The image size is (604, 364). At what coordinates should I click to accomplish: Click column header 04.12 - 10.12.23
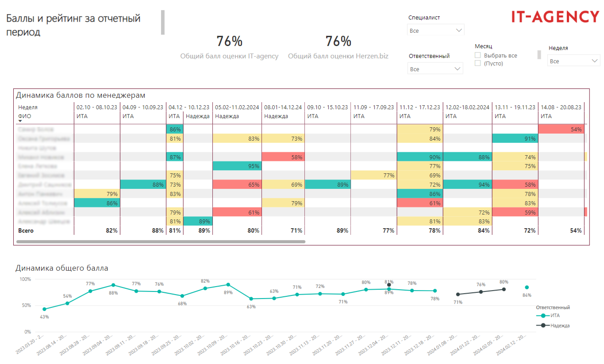click(x=189, y=107)
